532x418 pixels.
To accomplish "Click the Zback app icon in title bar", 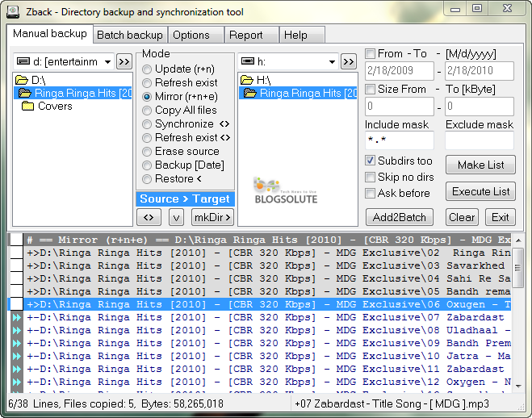I will (x=13, y=11).
